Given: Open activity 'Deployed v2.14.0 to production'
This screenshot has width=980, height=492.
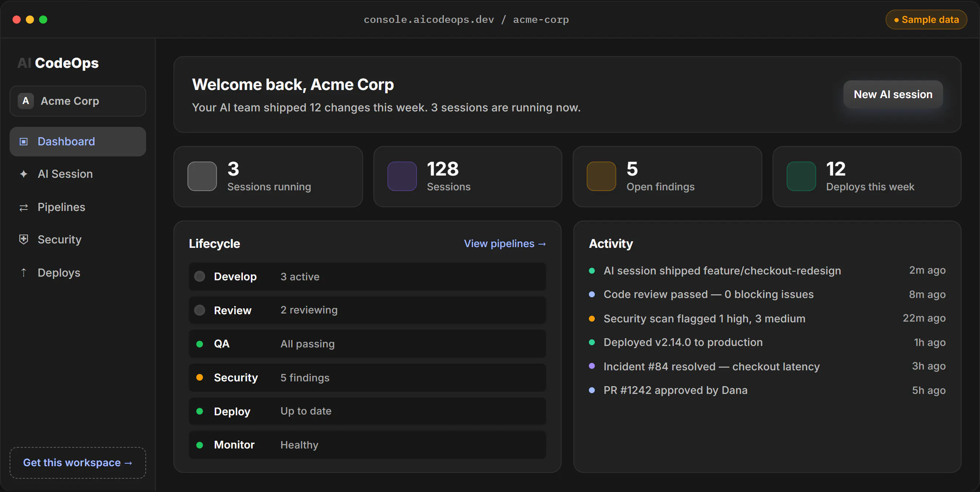Looking at the screenshot, I should 767,342.
